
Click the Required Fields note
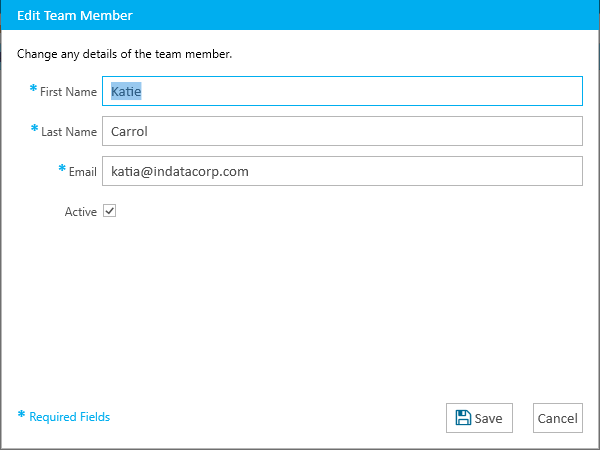(x=69, y=417)
